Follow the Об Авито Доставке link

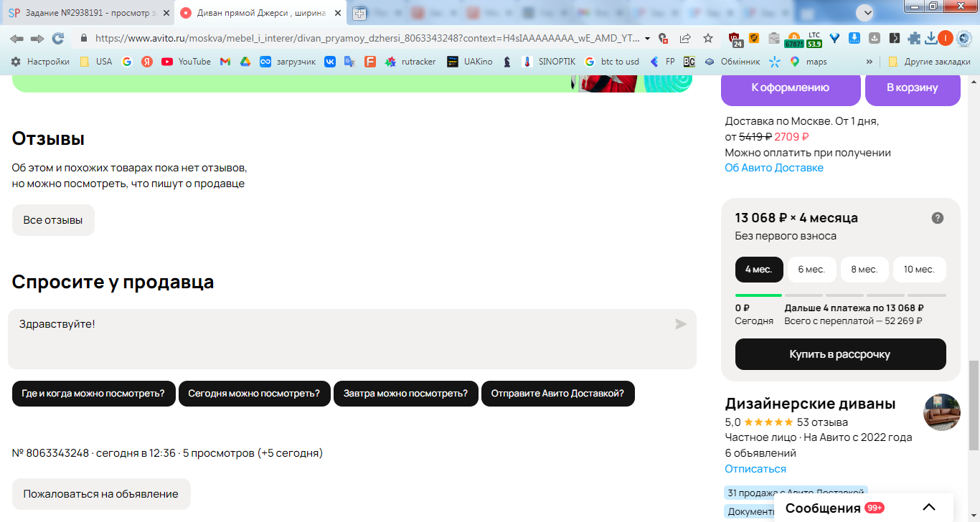(774, 168)
